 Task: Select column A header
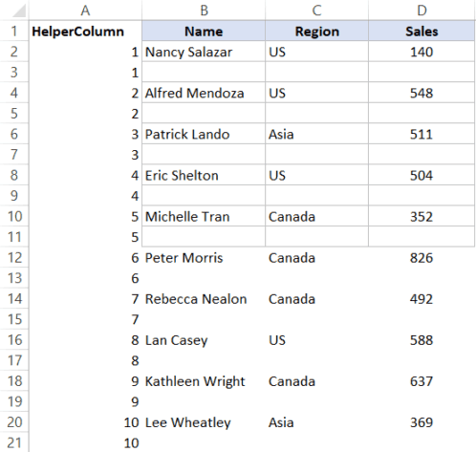click(85, 11)
